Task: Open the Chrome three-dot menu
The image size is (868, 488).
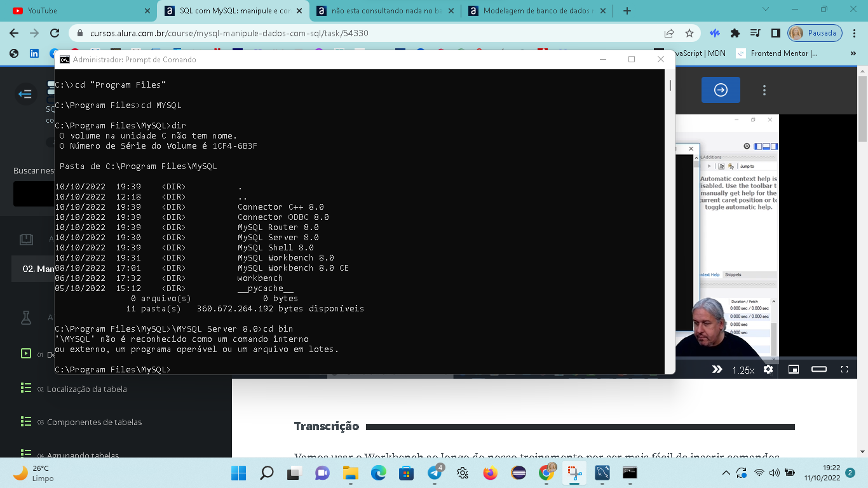Action: [x=855, y=33]
